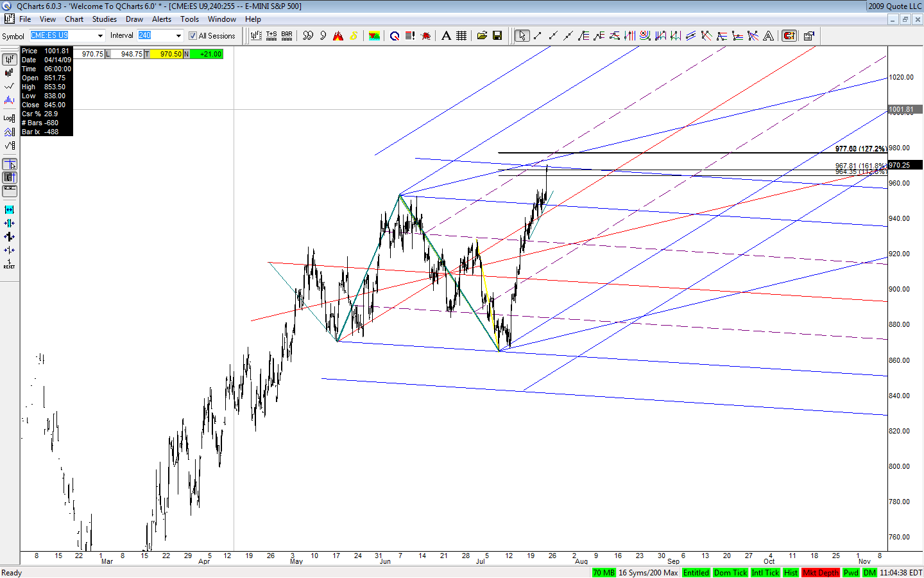Select the concentric arcs draw tool
Screen dimensions: 924x578
tap(645, 36)
